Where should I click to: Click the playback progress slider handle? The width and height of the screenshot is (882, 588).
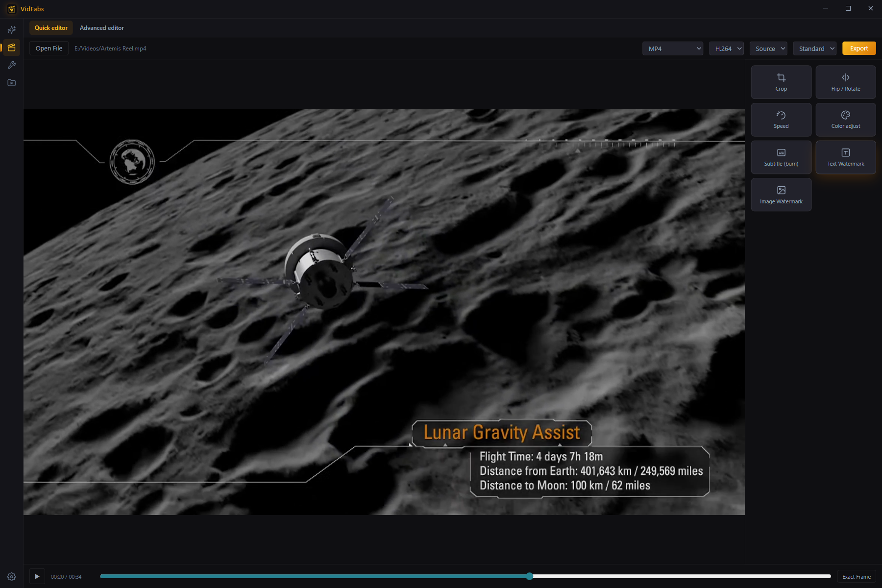click(530, 576)
